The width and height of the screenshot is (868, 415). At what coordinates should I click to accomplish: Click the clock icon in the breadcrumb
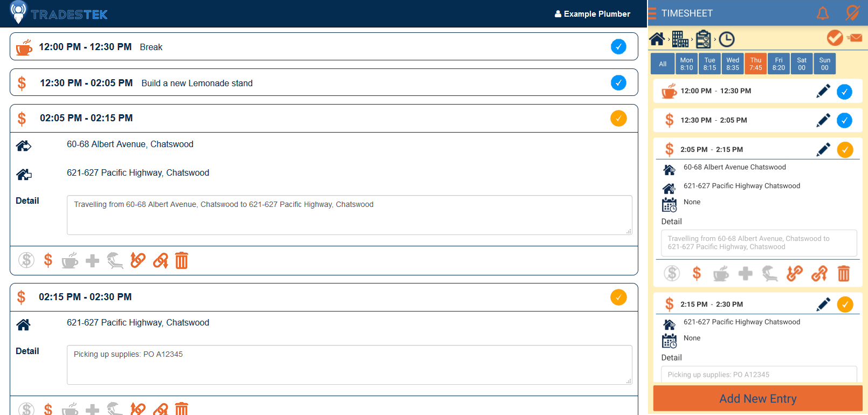[x=726, y=39]
